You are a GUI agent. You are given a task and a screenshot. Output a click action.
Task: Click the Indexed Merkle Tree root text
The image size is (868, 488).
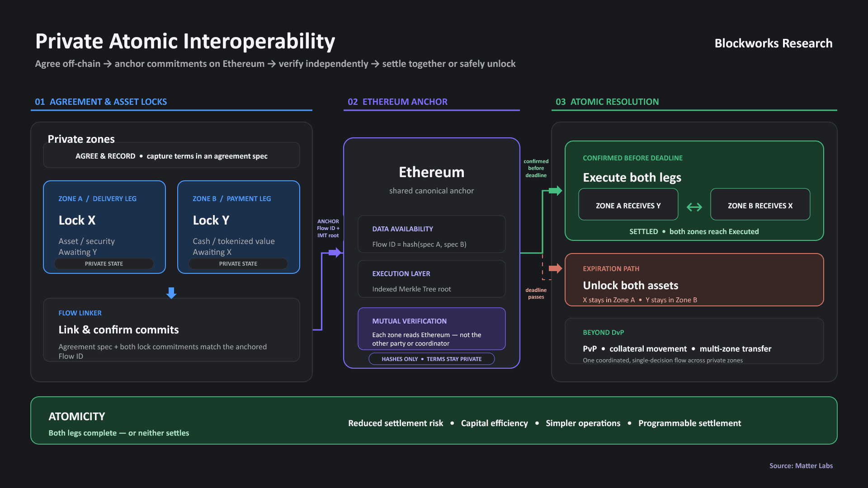pos(411,289)
